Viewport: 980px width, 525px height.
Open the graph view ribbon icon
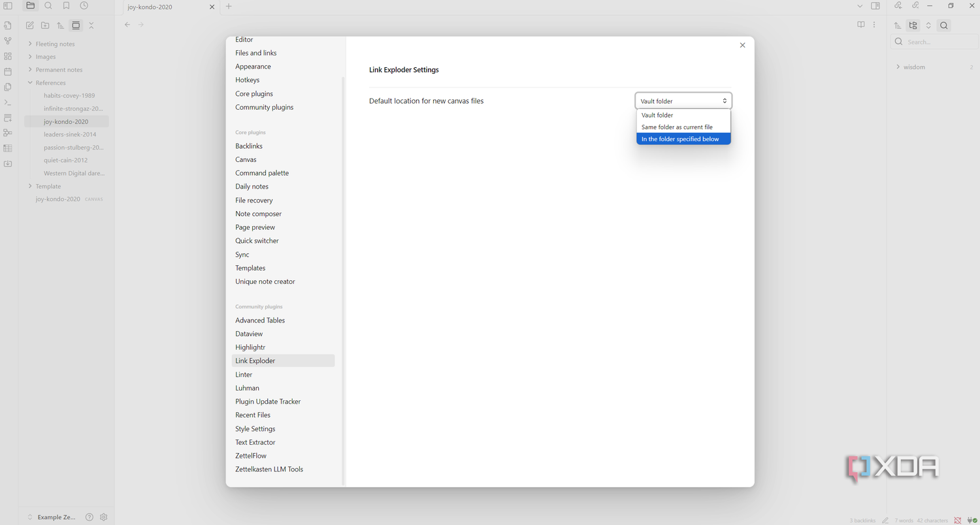click(8, 41)
